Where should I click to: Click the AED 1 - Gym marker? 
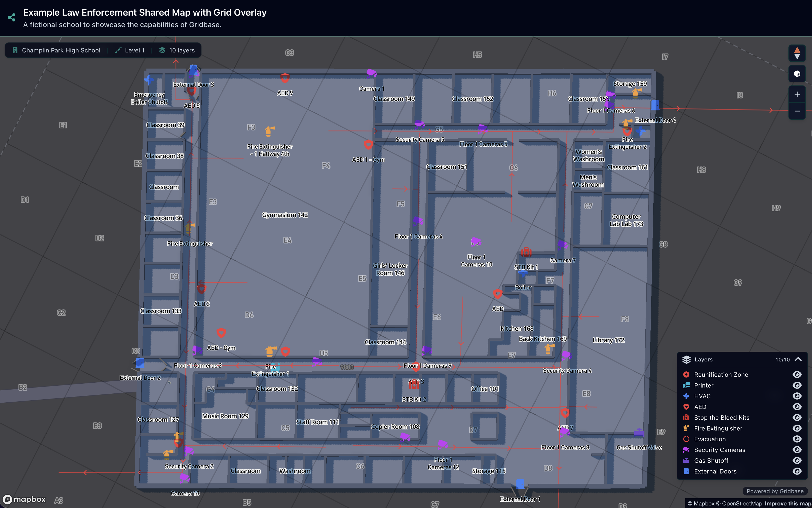(368, 145)
